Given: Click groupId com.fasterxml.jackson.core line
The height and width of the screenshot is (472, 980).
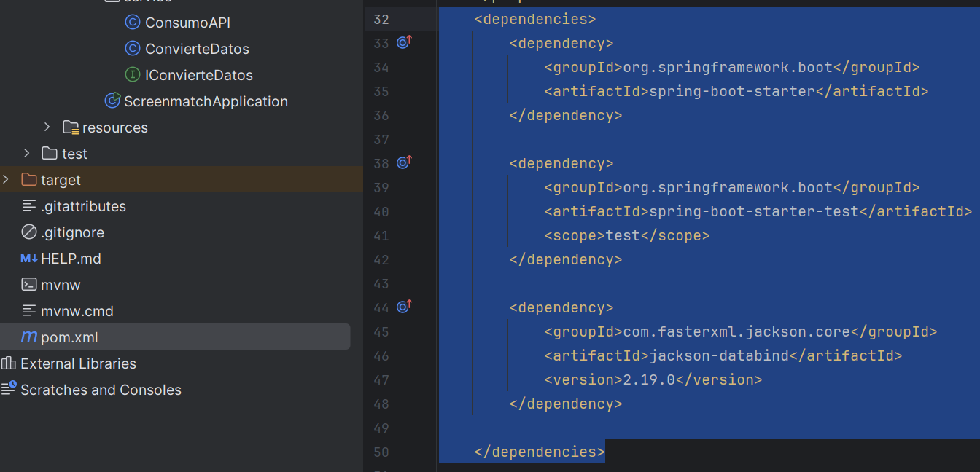Looking at the screenshot, I should 741,331.
